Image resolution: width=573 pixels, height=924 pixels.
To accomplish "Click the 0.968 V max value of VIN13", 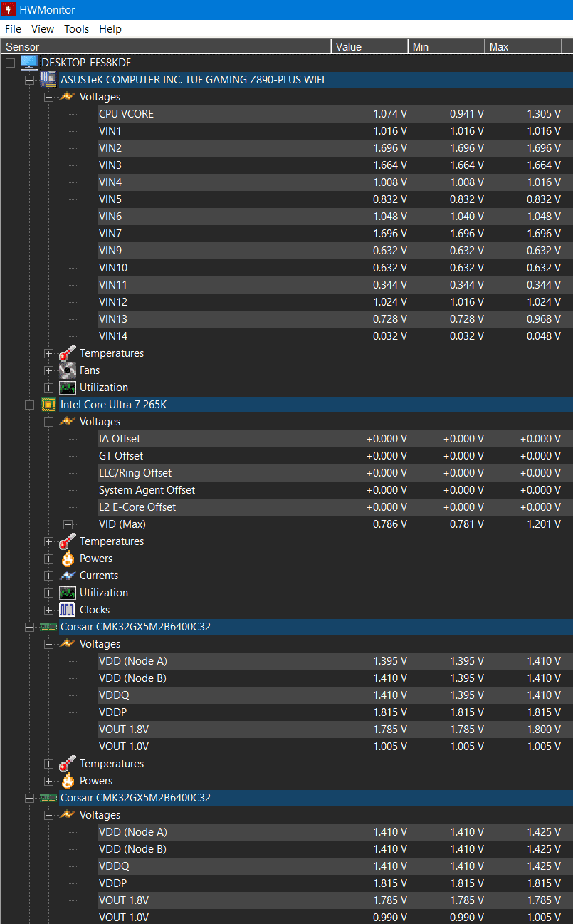I will tap(544, 319).
